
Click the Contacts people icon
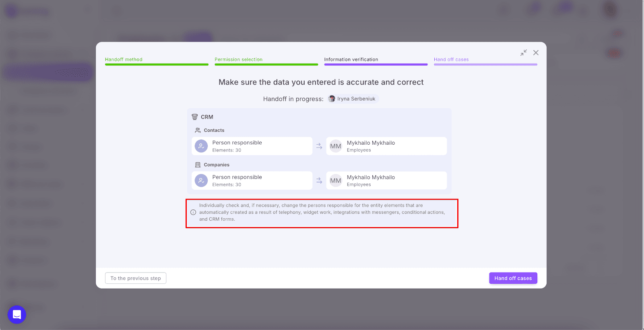coord(198,130)
